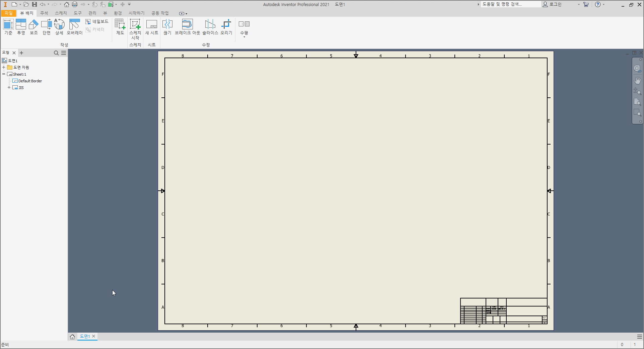644x349 pixels.
Task: Click the help and command search field
Action: pos(511,4)
